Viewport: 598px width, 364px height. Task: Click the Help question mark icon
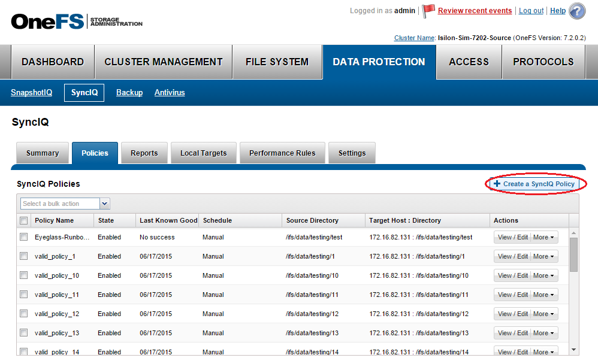tap(577, 11)
